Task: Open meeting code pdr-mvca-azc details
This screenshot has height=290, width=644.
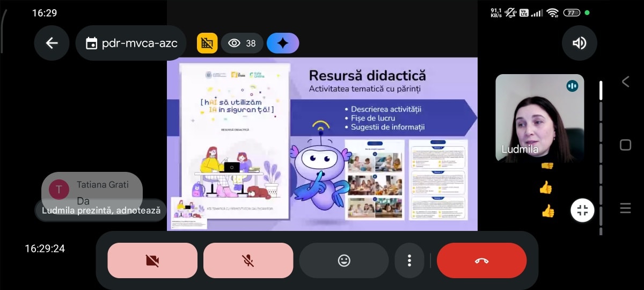Action: coord(130,43)
